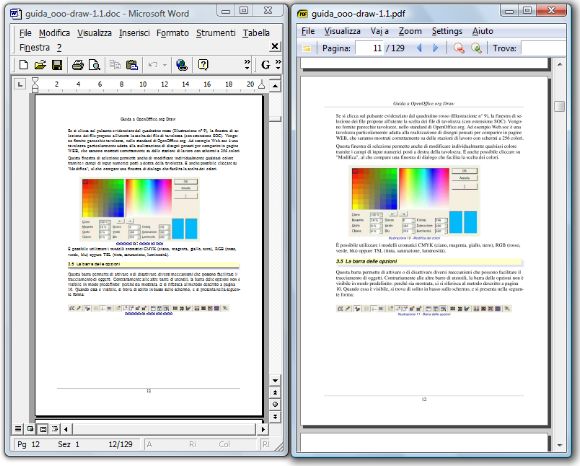This screenshot has width=580, height=466.
Task: Open the Finestra menu
Action: tap(34, 48)
